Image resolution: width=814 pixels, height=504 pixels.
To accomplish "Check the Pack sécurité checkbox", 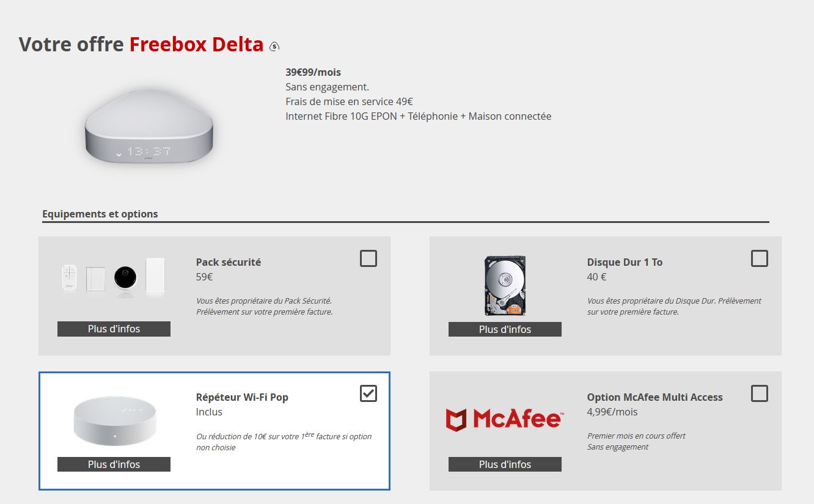I will [x=369, y=258].
